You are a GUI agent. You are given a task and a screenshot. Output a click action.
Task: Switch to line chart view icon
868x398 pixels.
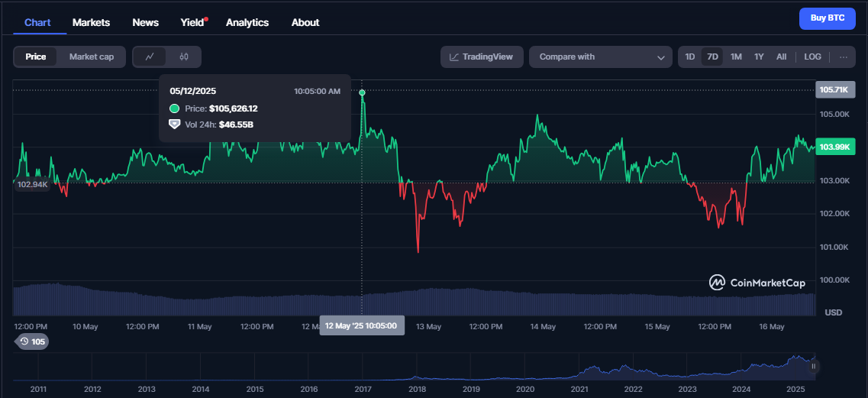click(150, 57)
